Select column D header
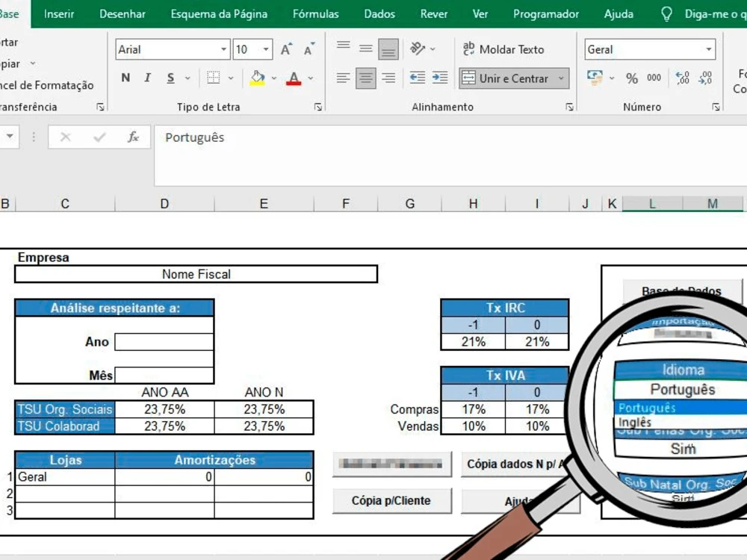747x560 pixels. point(164,204)
